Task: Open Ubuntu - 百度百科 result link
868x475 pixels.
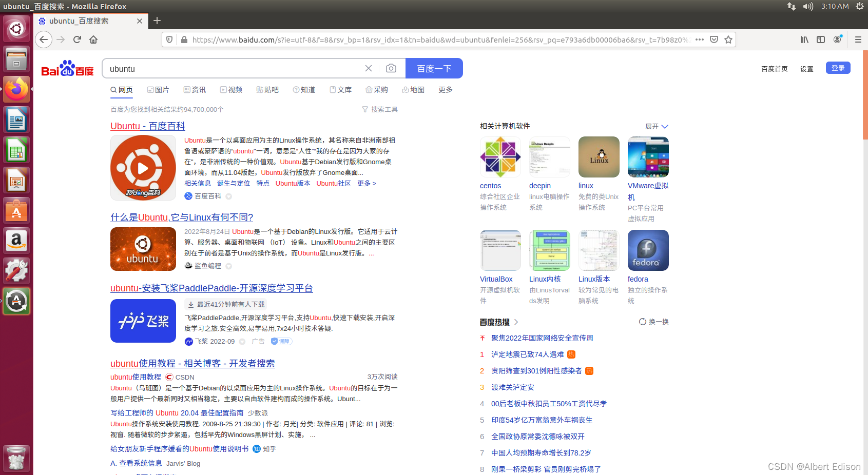Action: click(x=148, y=126)
